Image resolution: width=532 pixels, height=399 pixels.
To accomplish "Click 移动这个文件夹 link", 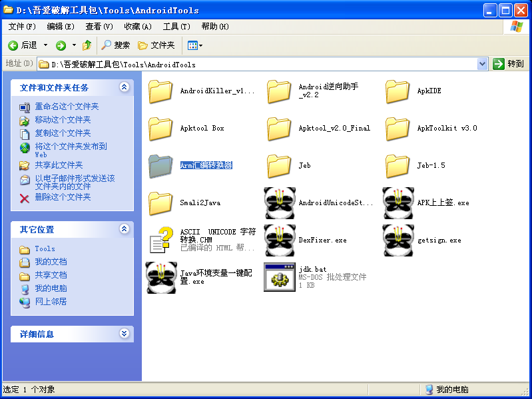I will tap(63, 120).
